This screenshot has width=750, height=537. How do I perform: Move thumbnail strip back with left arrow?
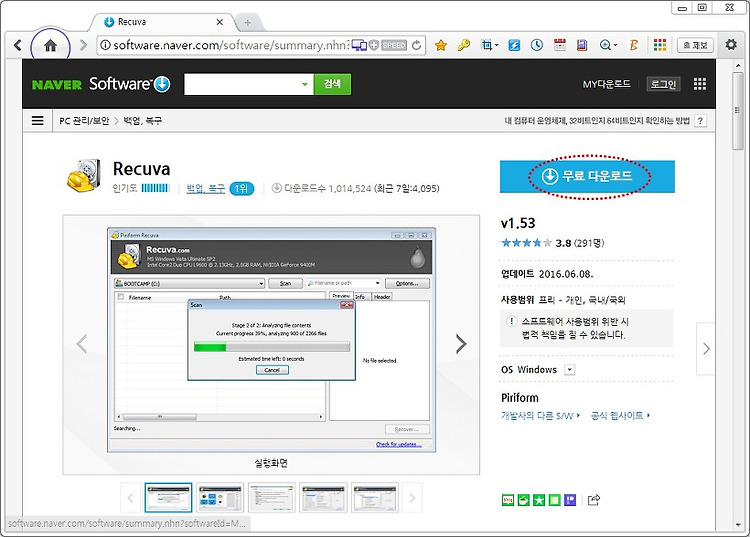pyautogui.click(x=130, y=498)
